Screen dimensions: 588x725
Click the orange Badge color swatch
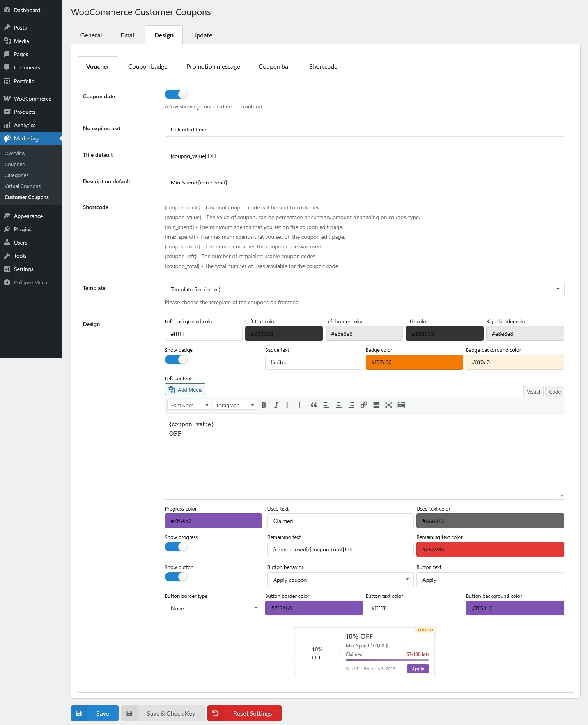coord(414,362)
